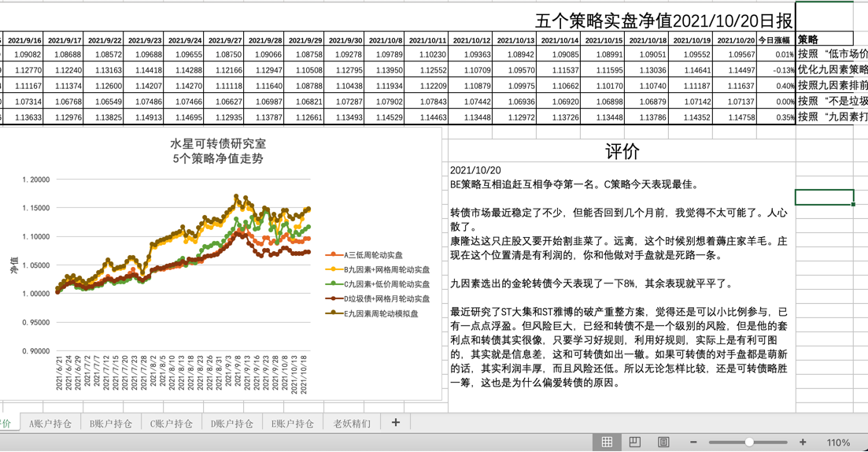Click the zoom in plus button
Screen dimensions: 868x452
(803, 443)
